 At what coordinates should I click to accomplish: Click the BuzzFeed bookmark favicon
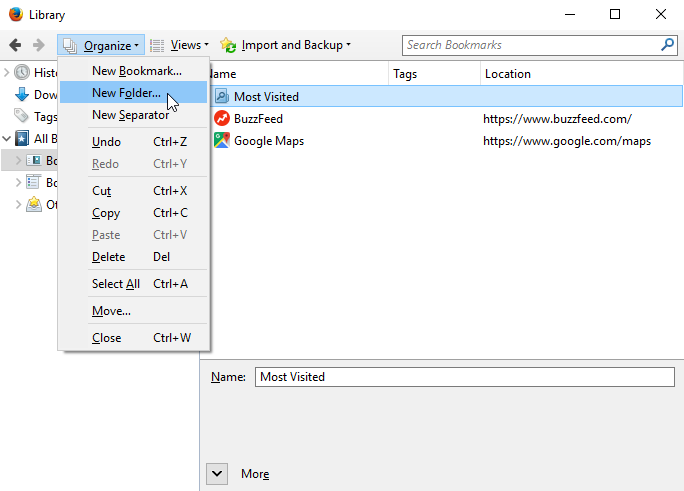point(222,119)
